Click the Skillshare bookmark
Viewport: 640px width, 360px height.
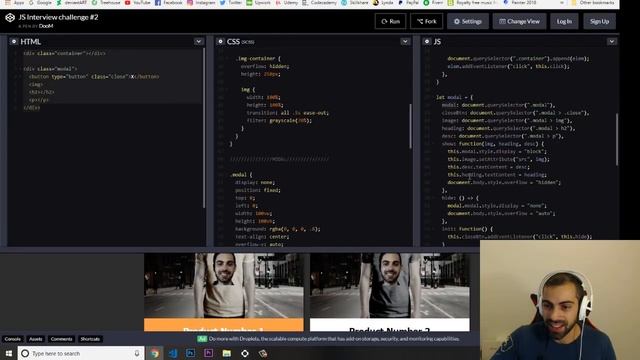tap(354, 2)
